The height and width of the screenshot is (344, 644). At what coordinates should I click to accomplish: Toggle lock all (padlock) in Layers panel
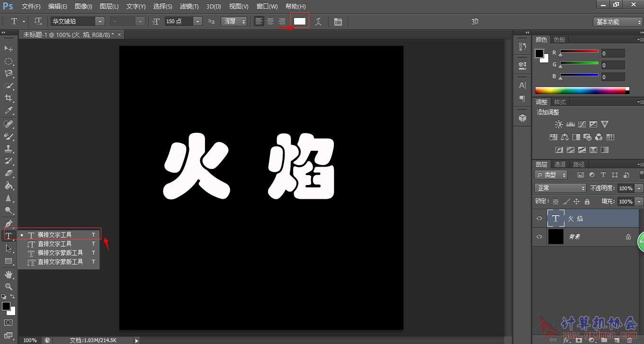coord(587,202)
